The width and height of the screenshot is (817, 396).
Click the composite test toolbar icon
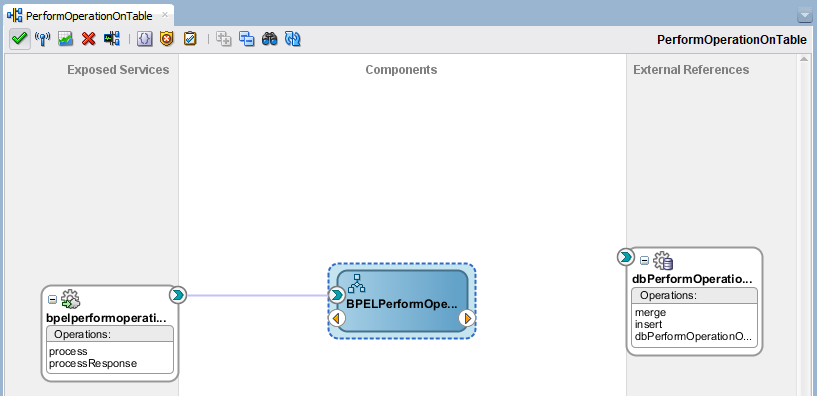(x=112, y=39)
